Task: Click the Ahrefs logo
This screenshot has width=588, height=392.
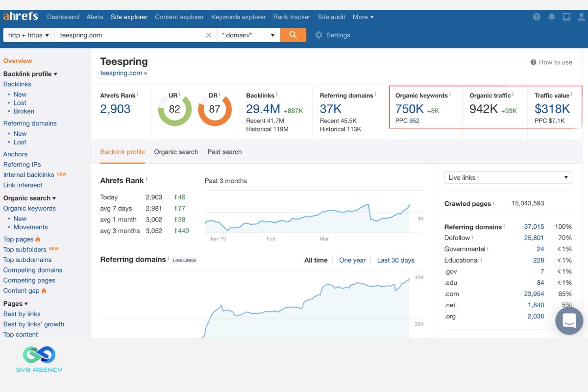Action: pos(21,17)
